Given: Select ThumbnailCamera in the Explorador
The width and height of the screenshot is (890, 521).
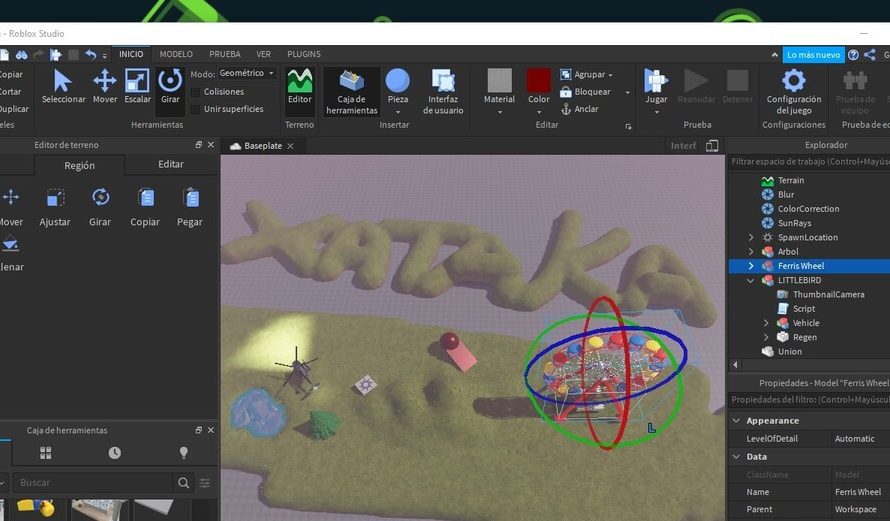Looking at the screenshot, I should 828,295.
